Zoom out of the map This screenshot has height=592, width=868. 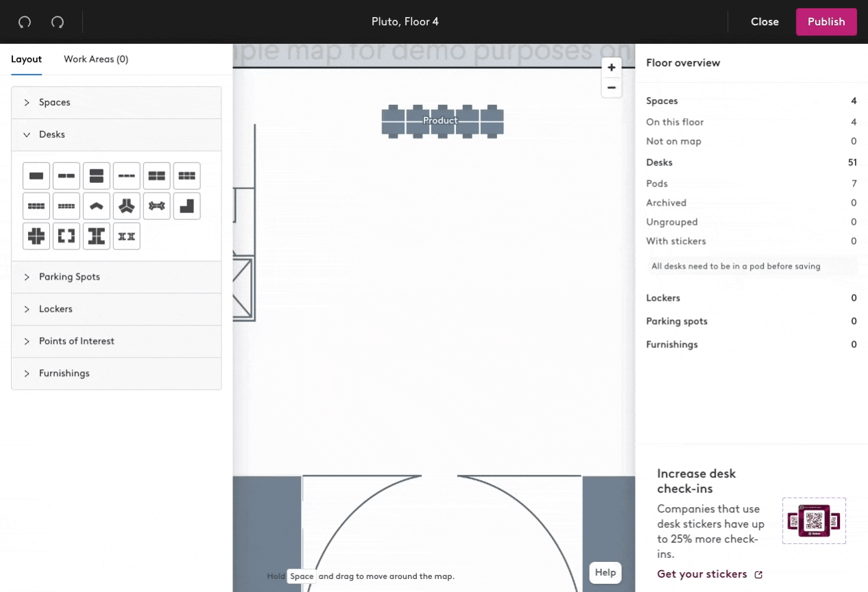click(612, 88)
